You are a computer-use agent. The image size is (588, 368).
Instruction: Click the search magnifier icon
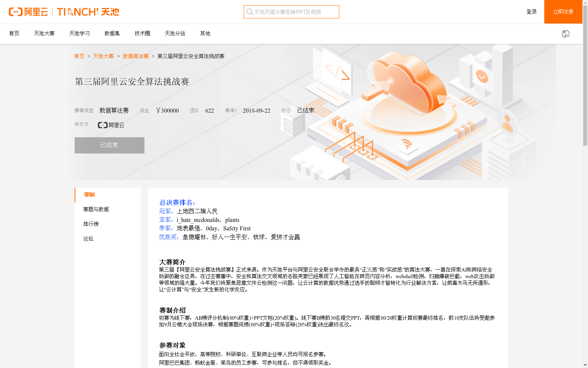point(250,12)
